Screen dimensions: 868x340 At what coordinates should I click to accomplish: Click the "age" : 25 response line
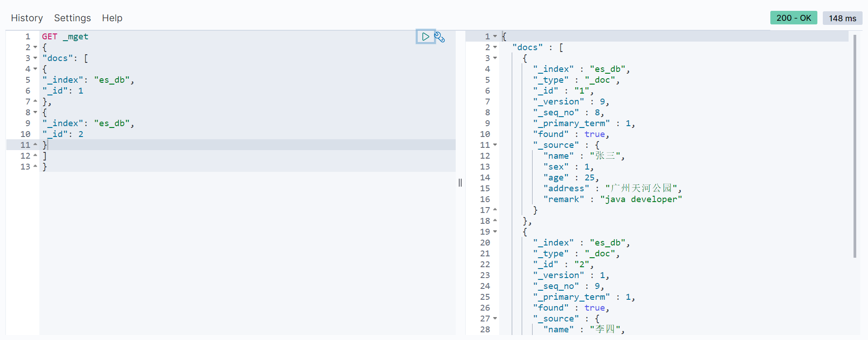pos(571,178)
